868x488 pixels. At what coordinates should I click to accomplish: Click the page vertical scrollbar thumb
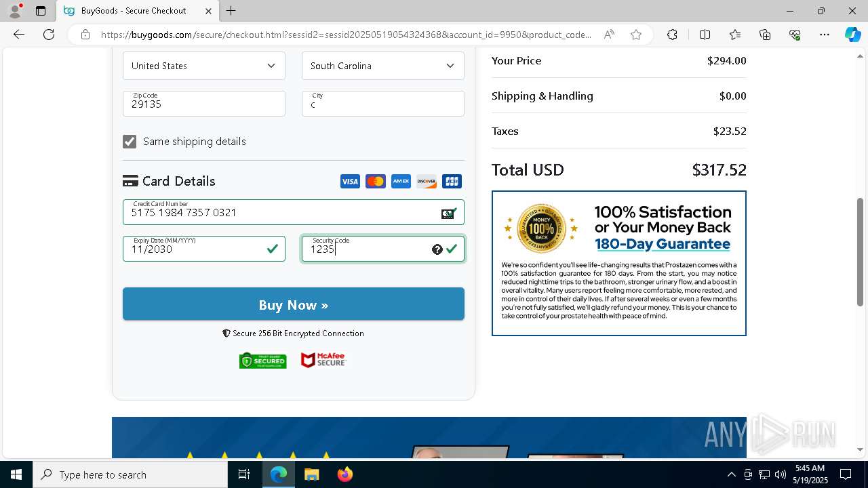tap(861, 252)
